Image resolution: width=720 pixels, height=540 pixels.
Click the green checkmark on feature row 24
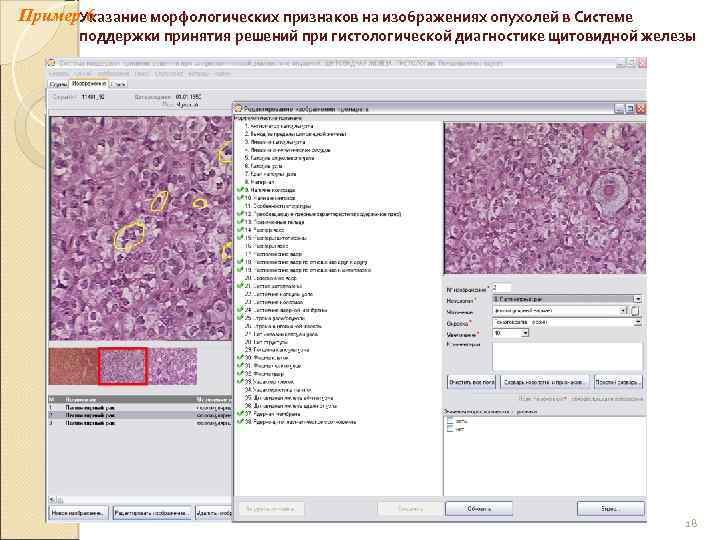[240, 310]
